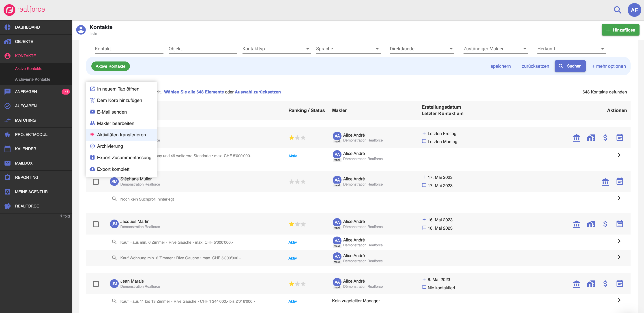
Task: Open Kalender in the sidebar
Action: (x=36, y=149)
